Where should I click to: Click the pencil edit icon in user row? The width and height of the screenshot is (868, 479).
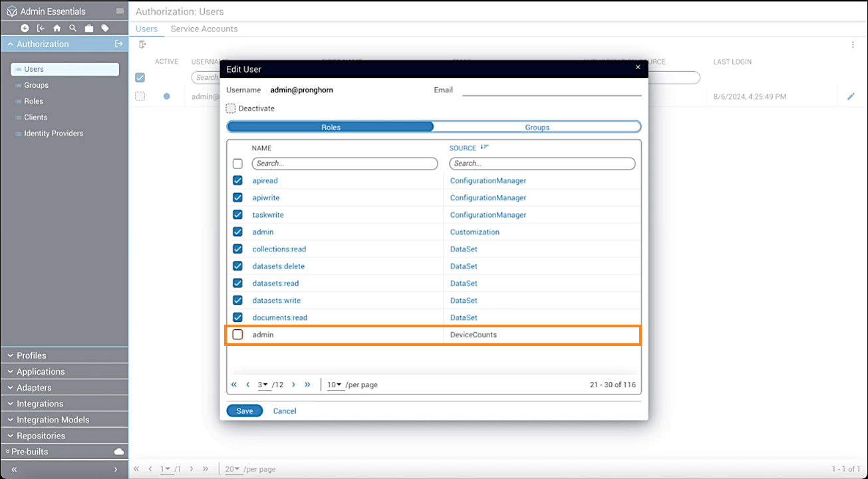(851, 96)
